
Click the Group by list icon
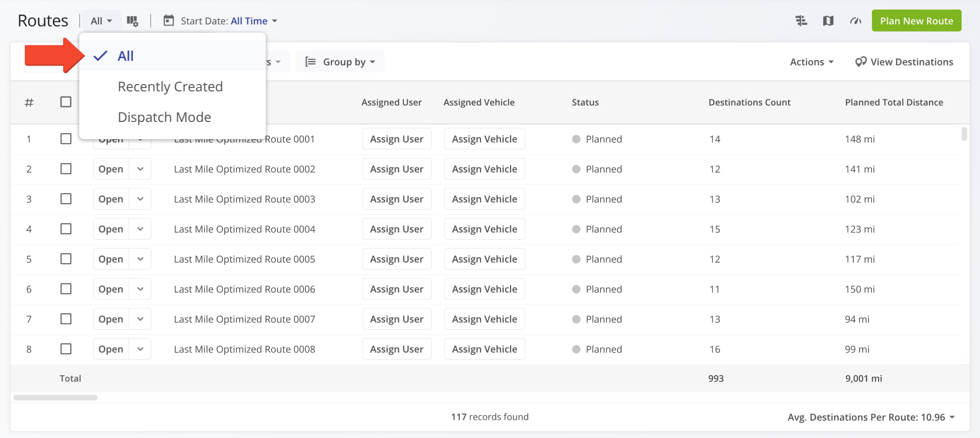point(311,62)
